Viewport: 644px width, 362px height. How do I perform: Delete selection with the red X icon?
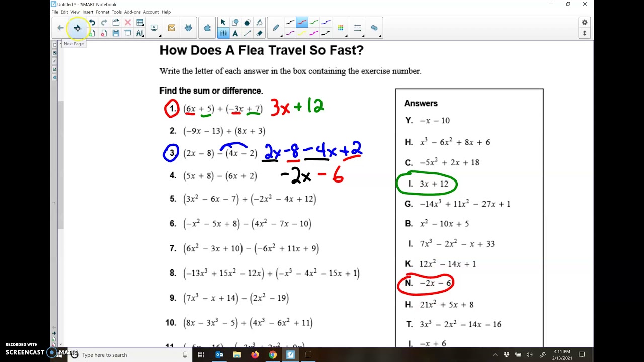click(x=128, y=23)
